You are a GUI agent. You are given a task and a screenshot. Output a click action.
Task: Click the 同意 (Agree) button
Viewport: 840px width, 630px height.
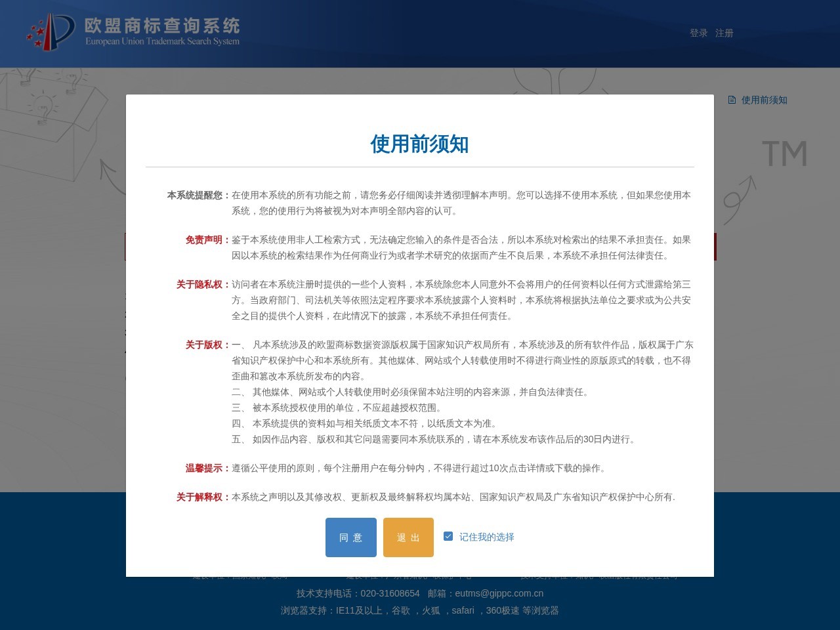[x=351, y=537]
